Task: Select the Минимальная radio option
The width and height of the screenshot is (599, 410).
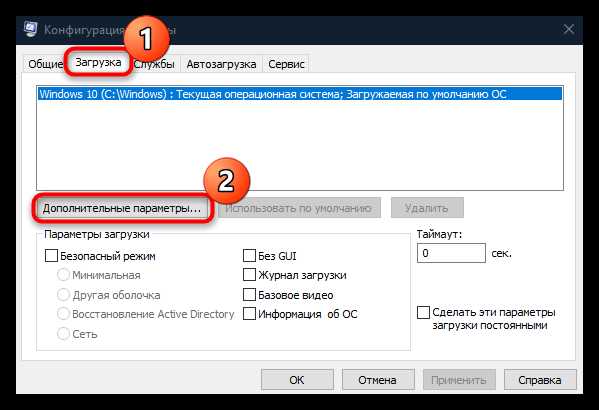Action: point(63,275)
